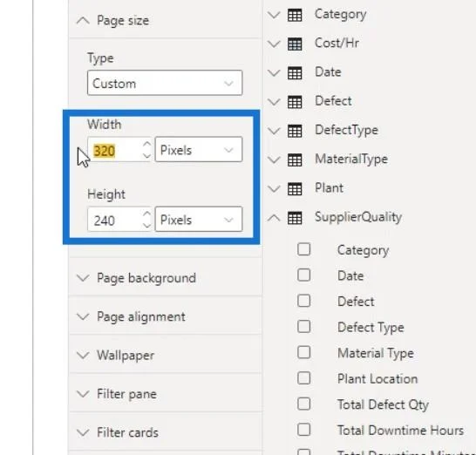Tick the Total Defect Qty checkbox
476x455 pixels.
304,404
